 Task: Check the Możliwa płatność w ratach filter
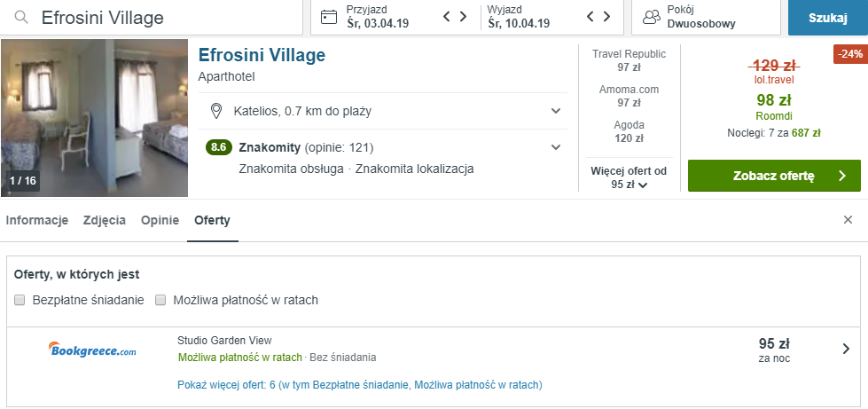(160, 300)
